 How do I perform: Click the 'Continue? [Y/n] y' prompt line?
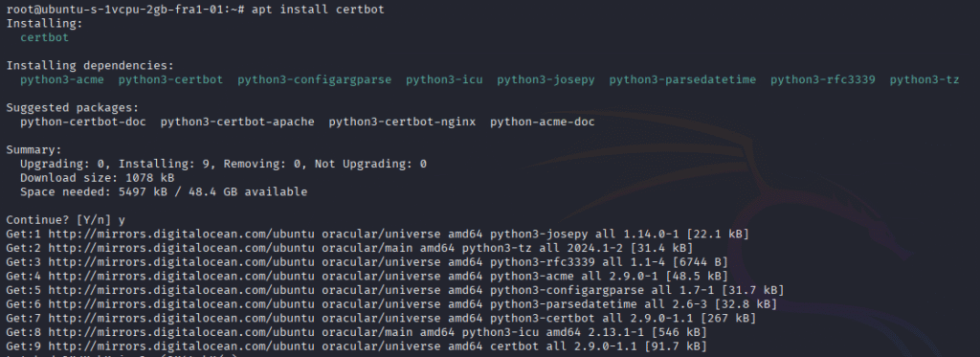pos(66,220)
